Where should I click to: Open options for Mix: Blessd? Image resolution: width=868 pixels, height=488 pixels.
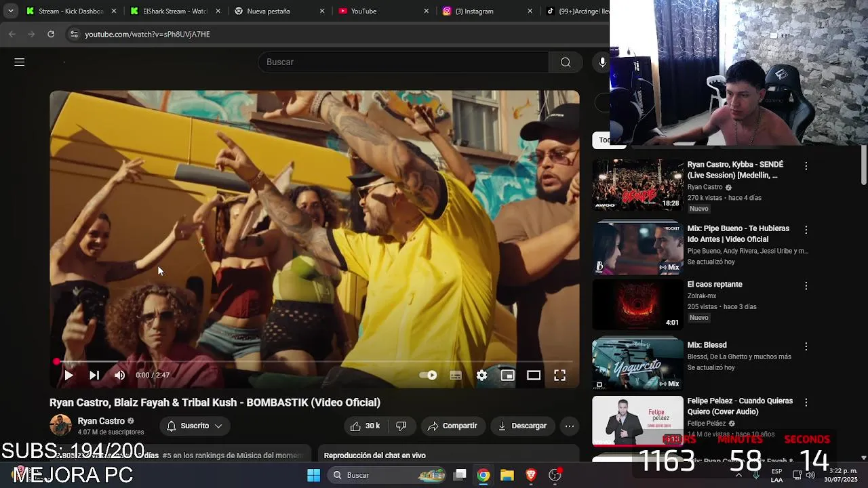[x=806, y=346]
